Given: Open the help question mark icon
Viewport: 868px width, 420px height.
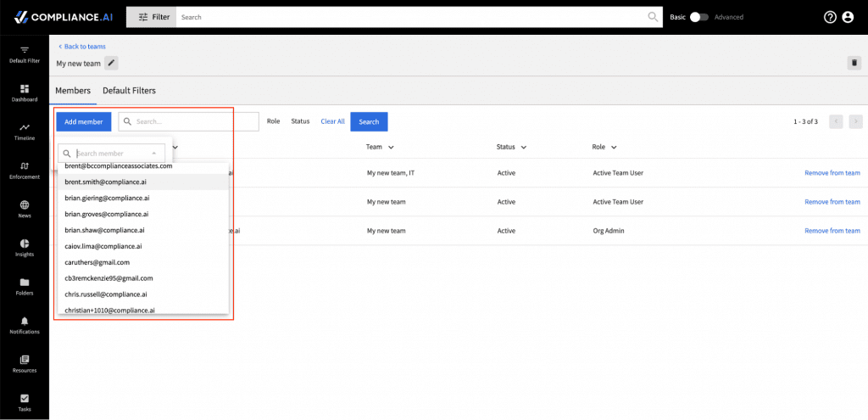Looking at the screenshot, I should pyautogui.click(x=830, y=17).
